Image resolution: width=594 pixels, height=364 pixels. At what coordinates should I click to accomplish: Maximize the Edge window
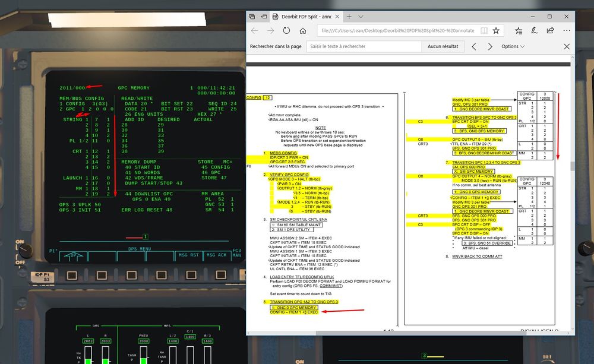(549, 17)
